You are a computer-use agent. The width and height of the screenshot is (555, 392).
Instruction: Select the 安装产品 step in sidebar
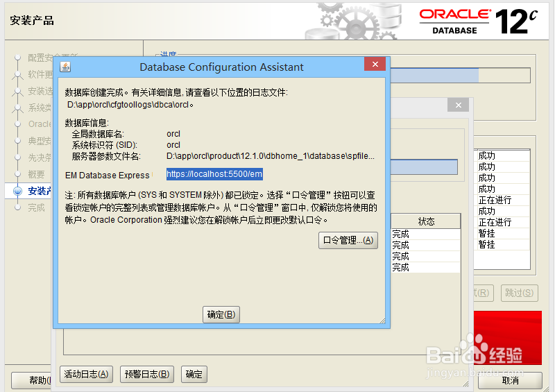39,191
